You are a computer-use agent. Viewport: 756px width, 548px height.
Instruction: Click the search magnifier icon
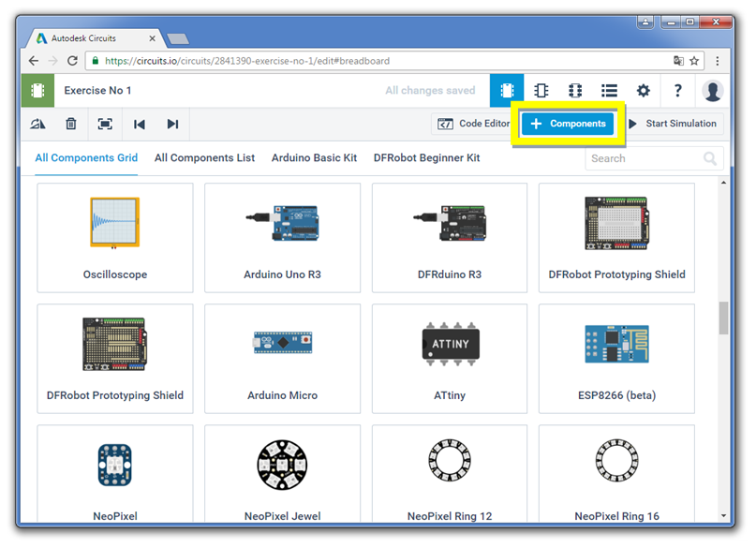tap(710, 158)
